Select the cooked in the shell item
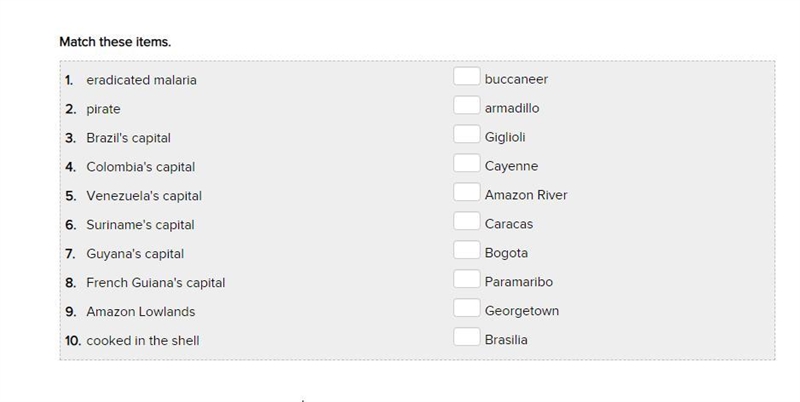This screenshot has height=402, width=800. click(143, 341)
